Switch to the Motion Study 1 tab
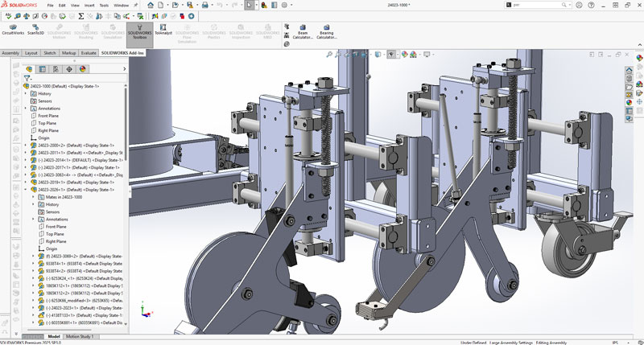Screen dimensions: 644x345 point(79,336)
